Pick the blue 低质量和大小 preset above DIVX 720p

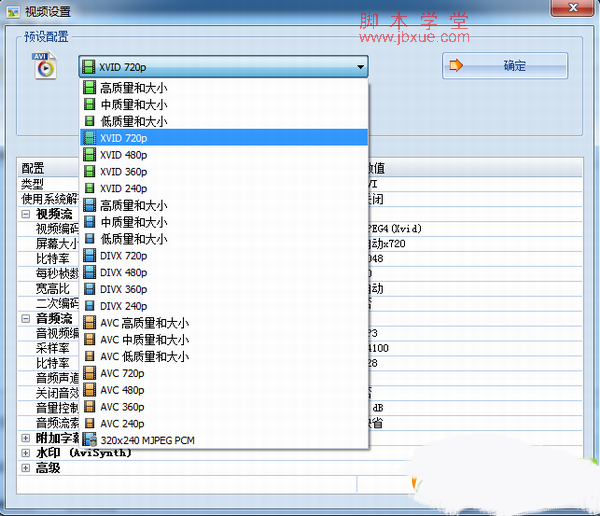[x=224, y=239]
